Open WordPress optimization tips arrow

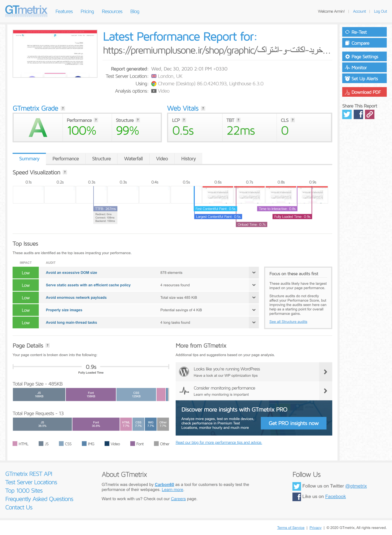point(325,372)
